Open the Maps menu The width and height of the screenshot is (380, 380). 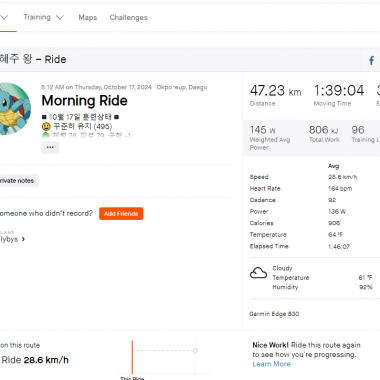point(88,18)
